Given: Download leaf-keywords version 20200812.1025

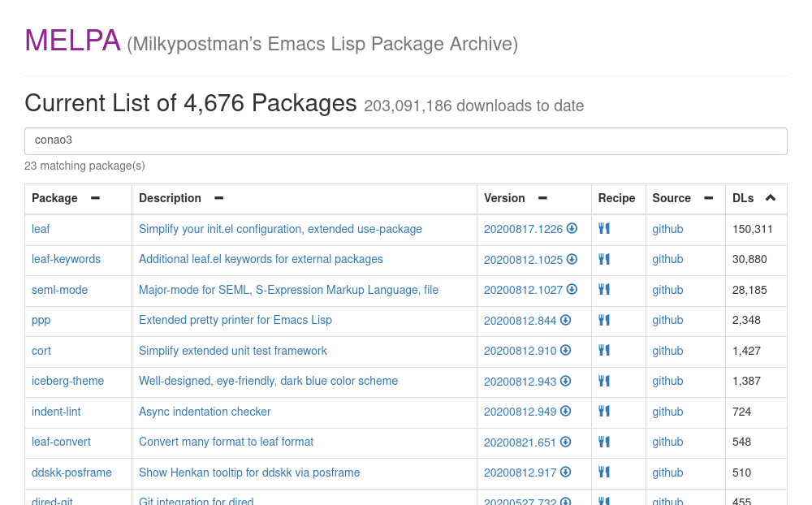Looking at the screenshot, I should coord(572,260).
